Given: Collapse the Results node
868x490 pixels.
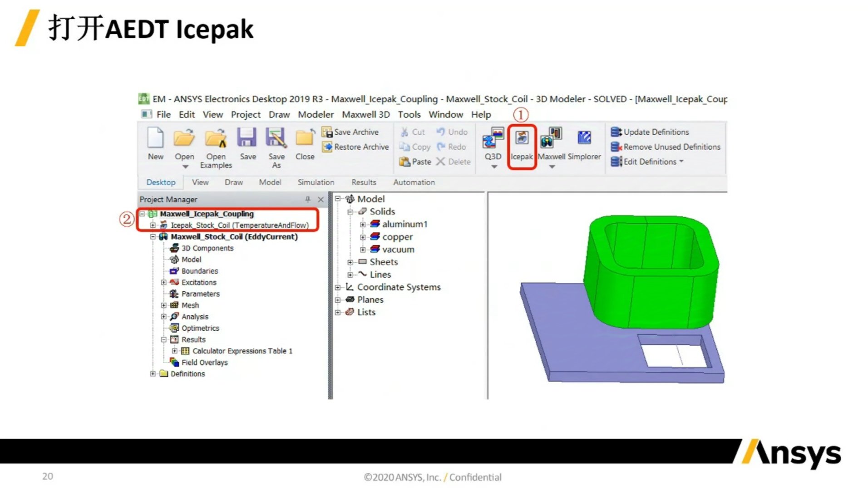Looking at the screenshot, I should coord(164,339).
